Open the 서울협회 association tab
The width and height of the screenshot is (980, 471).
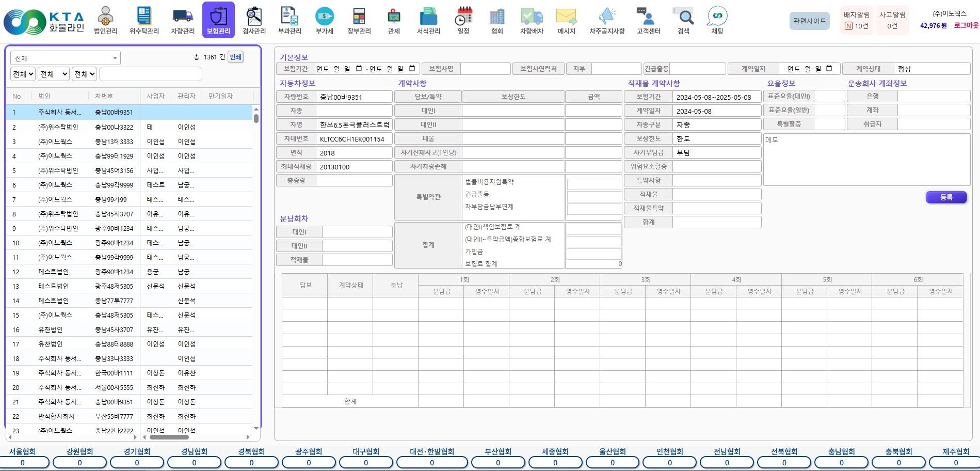point(22,451)
